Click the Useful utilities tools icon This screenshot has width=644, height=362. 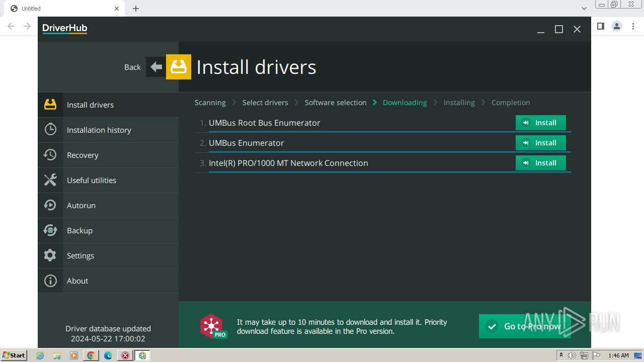click(x=50, y=180)
